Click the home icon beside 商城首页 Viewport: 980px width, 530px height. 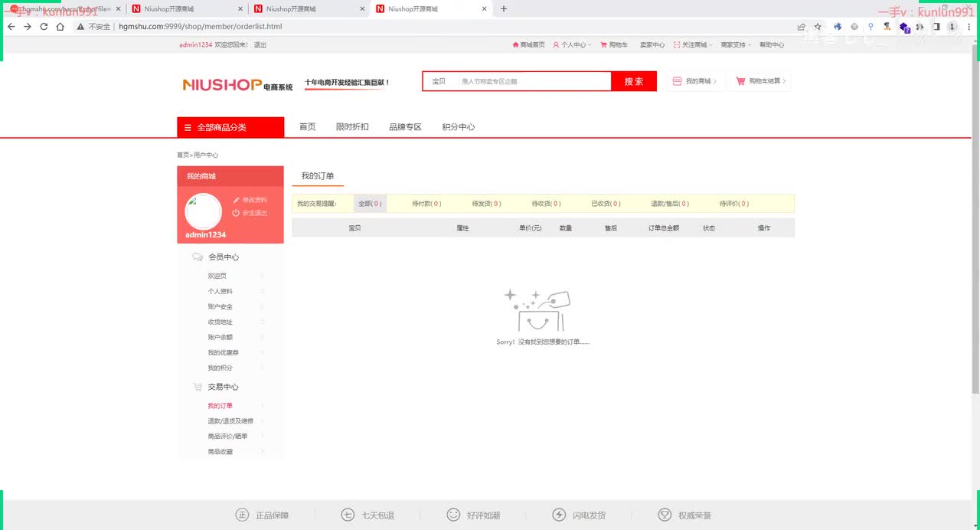point(515,45)
